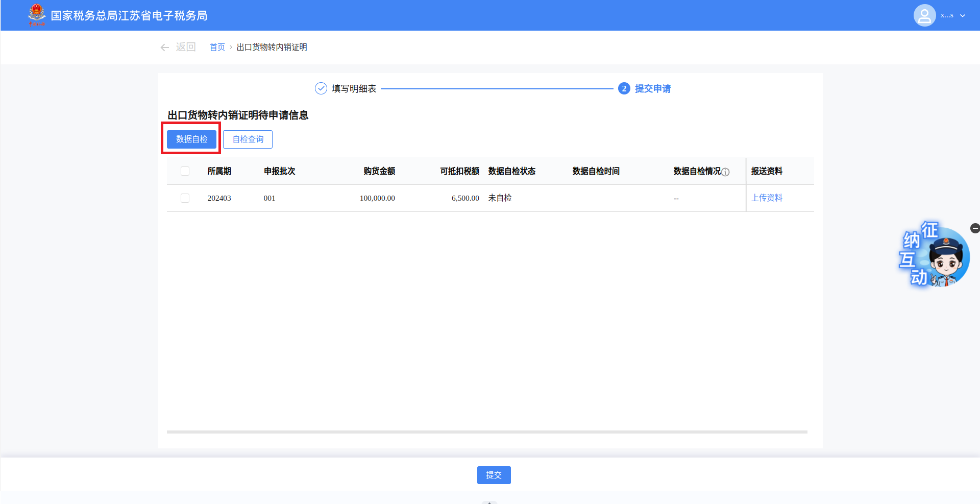Expand the user account dropdown arrow
980x504 pixels.
click(x=963, y=16)
